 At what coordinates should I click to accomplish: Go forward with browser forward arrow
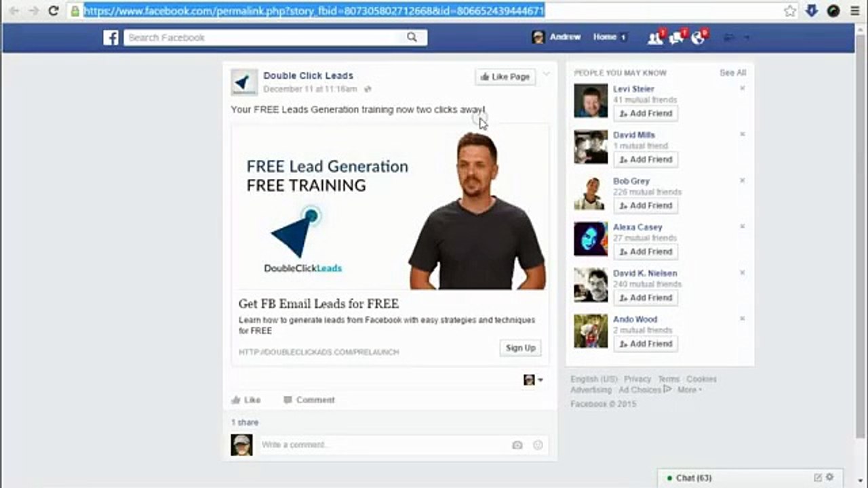(x=33, y=11)
